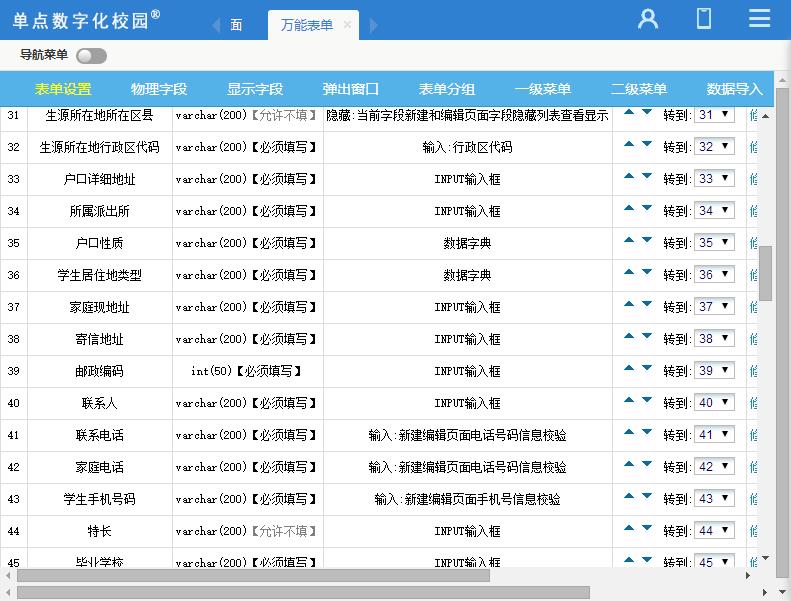Screen dimensions: 791x601
Task: Close the 万能表单 tab
Action: (347, 24)
